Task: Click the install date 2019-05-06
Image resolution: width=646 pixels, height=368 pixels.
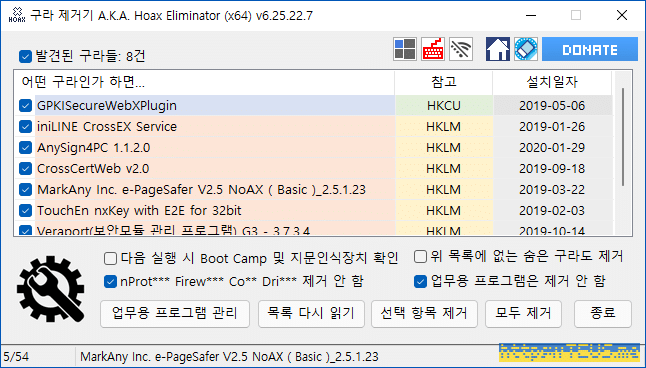Action: [552, 106]
